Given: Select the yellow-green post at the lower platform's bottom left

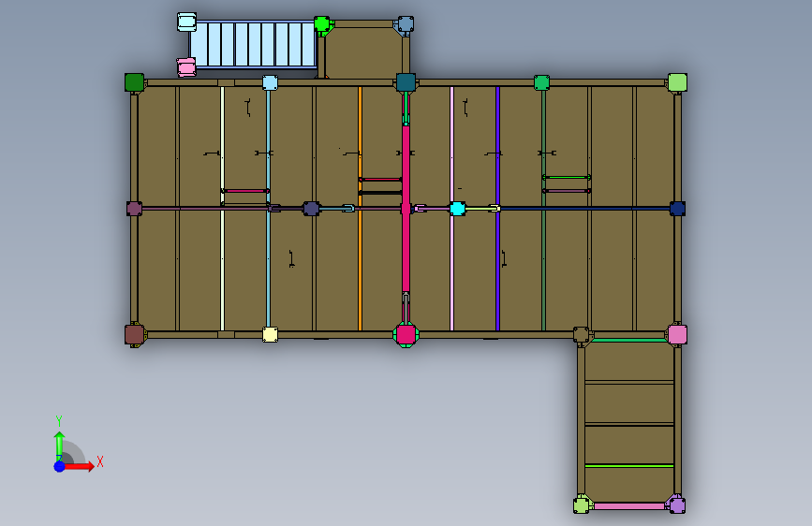Looking at the screenshot, I should (x=581, y=504).
